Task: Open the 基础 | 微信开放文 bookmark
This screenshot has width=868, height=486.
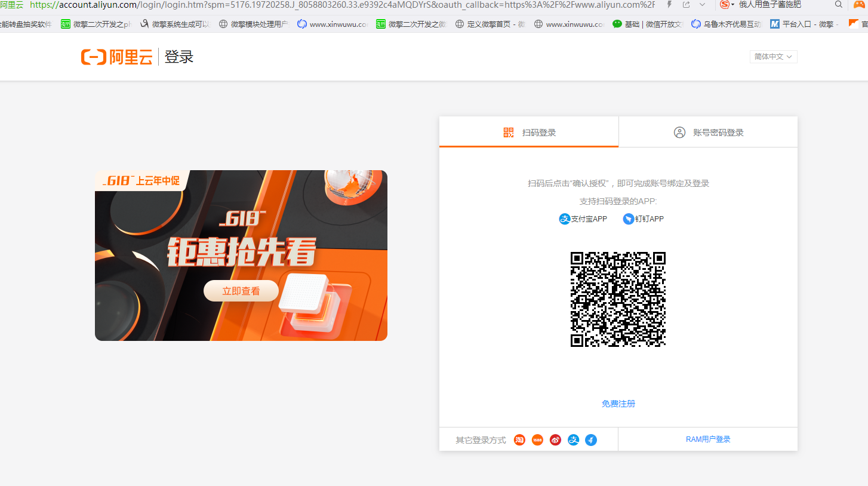Action: 648,24
